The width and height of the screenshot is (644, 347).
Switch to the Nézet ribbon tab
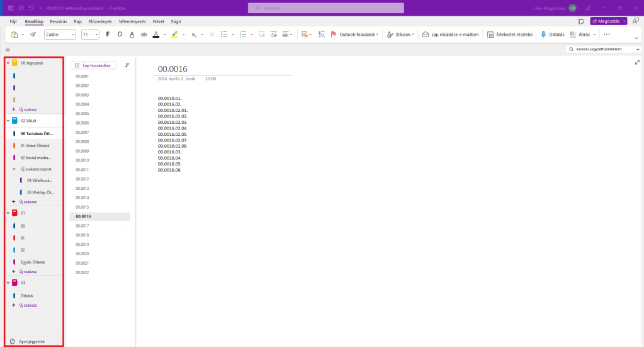[x=158, y=21]
